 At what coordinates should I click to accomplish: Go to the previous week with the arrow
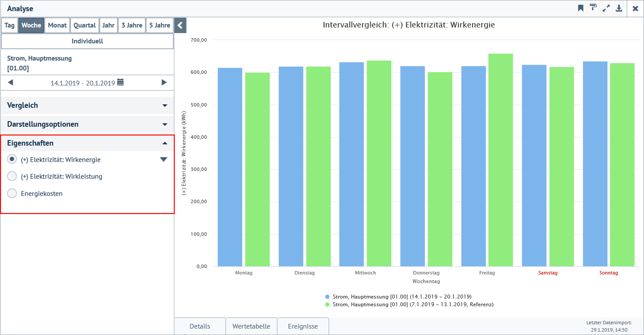pos(11,83)
